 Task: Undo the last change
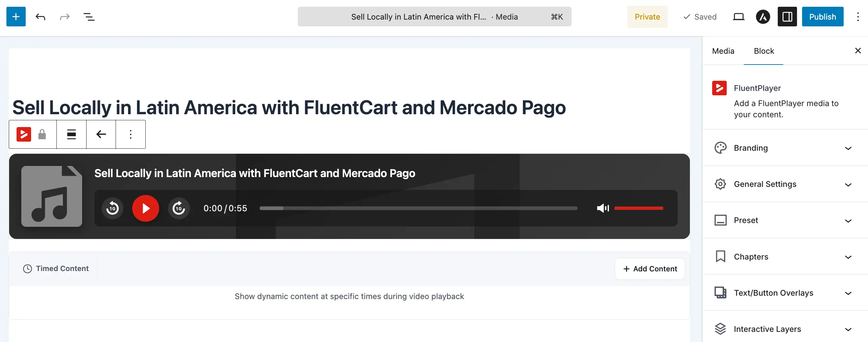tap(41, 17)
